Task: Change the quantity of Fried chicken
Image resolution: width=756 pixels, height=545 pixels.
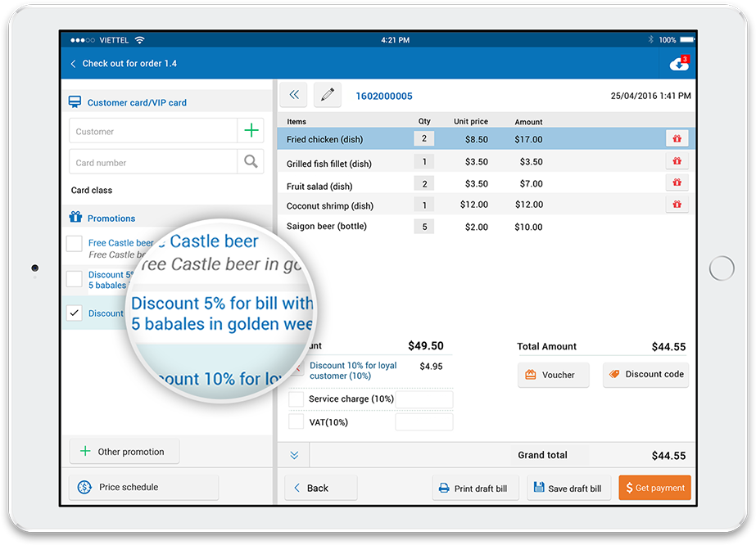Action: click(423, 139)
